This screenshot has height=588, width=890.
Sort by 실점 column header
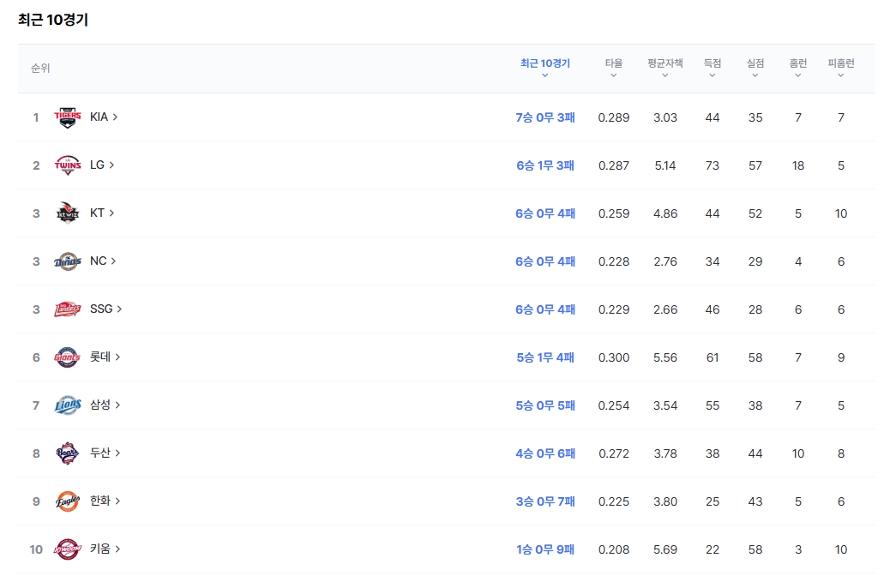(x=755, y=68)
